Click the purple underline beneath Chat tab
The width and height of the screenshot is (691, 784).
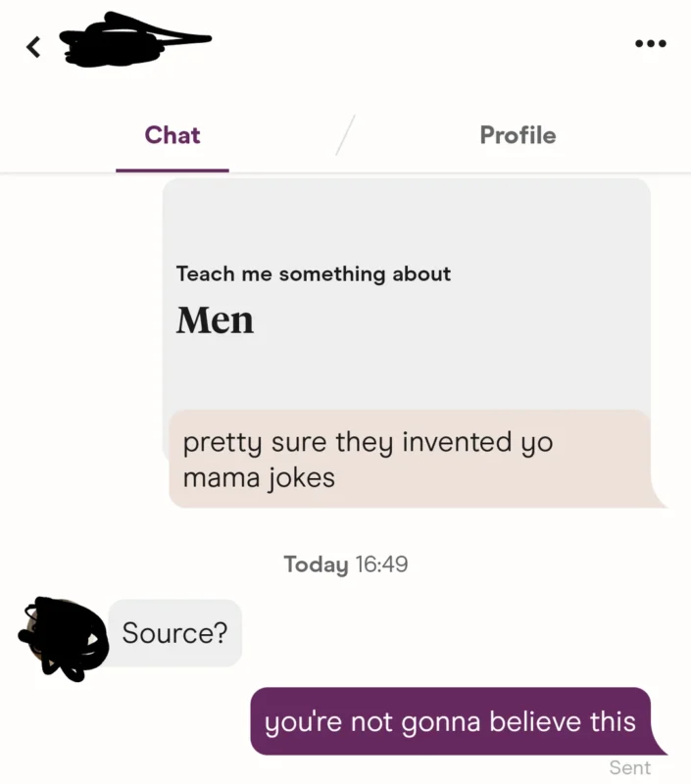(173, 171)
